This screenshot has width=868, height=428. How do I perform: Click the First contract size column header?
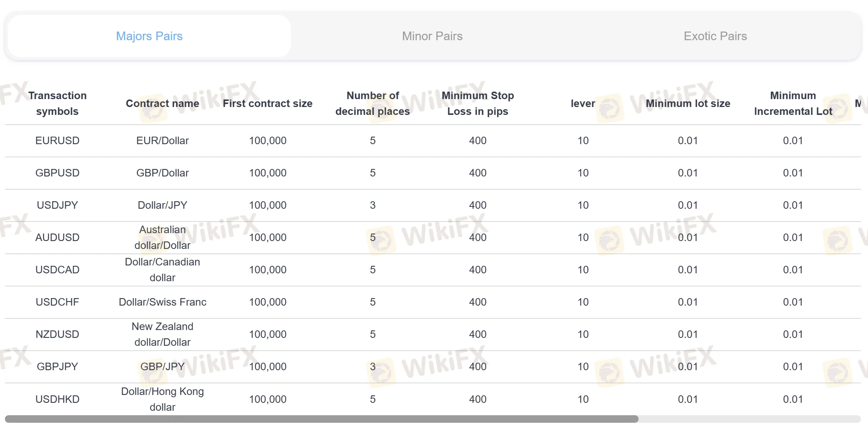268,103
